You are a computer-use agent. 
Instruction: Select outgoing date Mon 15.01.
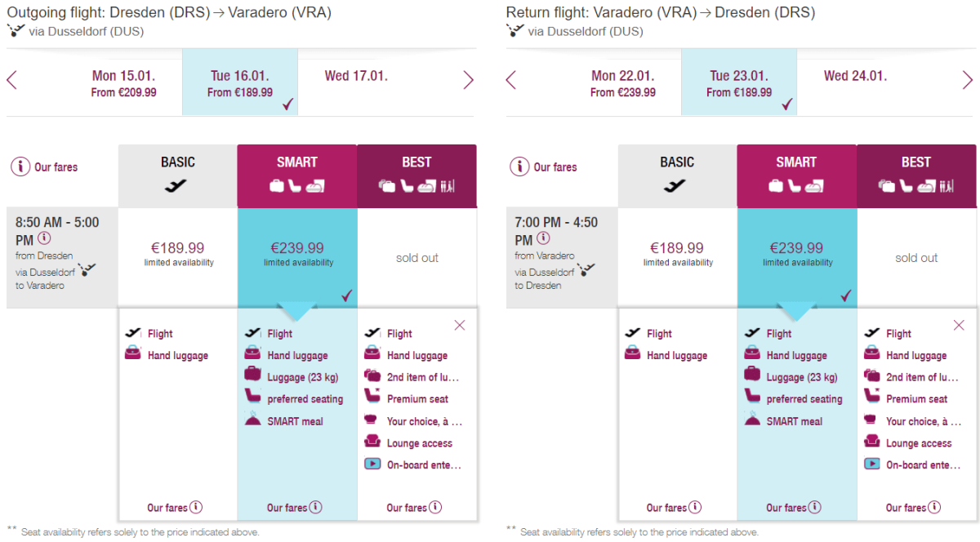pos(123,82)
